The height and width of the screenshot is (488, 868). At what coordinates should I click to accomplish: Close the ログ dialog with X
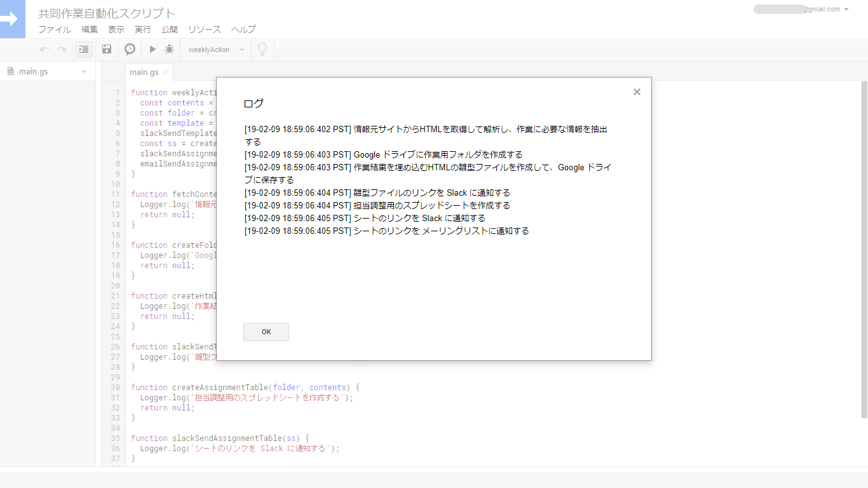pyautogui.click(x=637, y=92)
